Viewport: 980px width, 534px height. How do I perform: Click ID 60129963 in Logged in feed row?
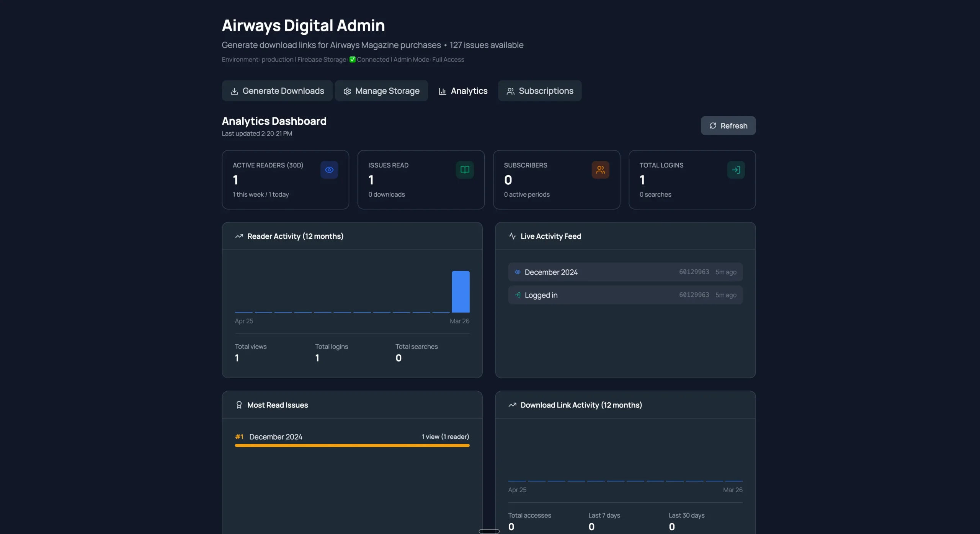coord(694,295)
